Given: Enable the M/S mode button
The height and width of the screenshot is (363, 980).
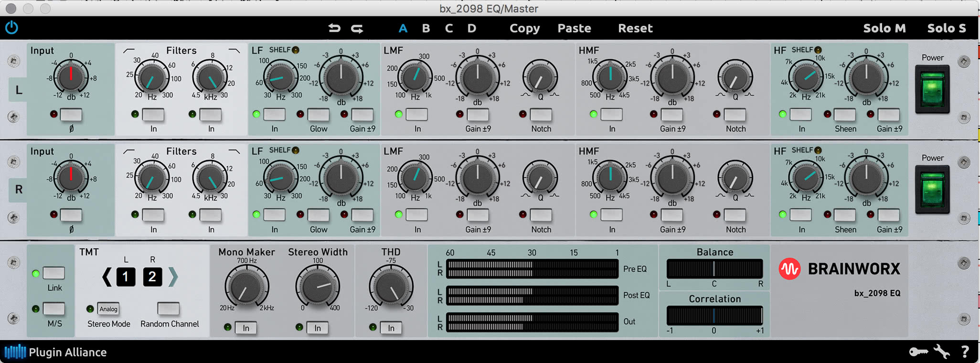Looking at the screenshot, I should [54, 309].
